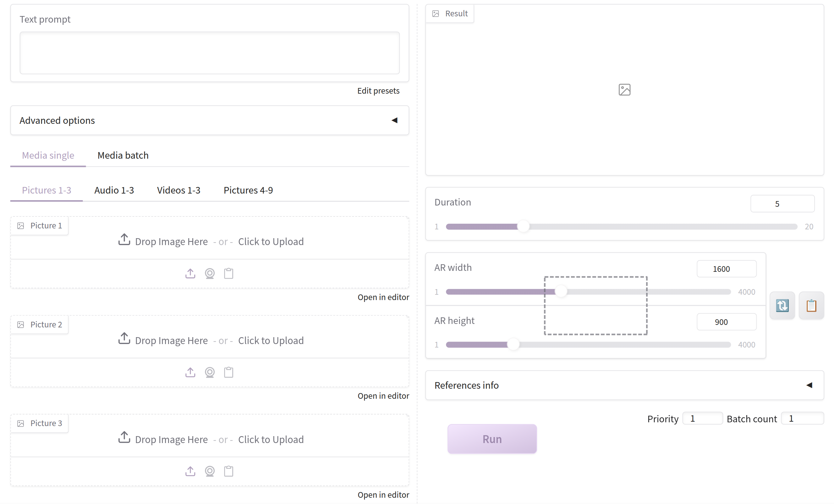
Task: Focus the Text prompt input box
Action: 210,53
